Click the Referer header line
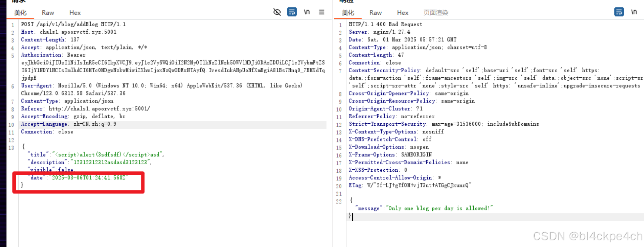Image resolution: width=644 pixels, height=247 pixels. (x=86, y=109)
